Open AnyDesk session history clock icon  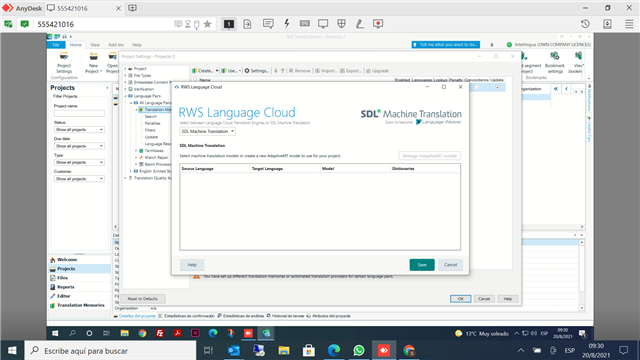point(585,24)
